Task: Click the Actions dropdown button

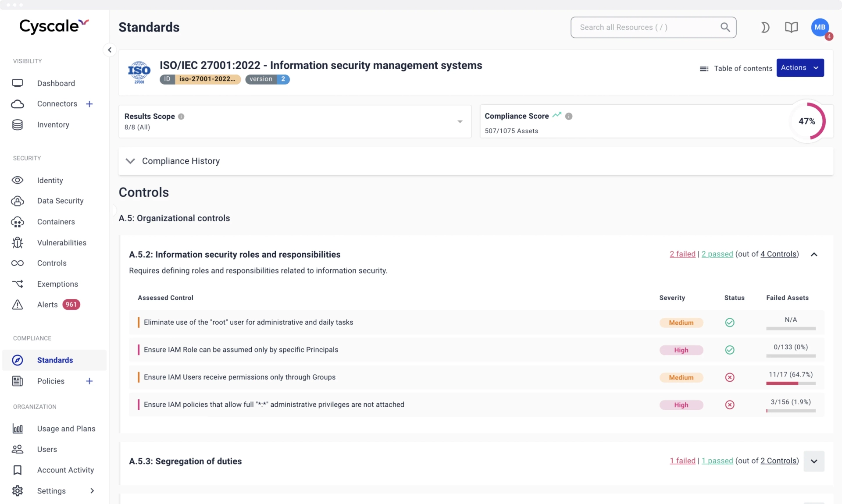Action: click(799, 67)
